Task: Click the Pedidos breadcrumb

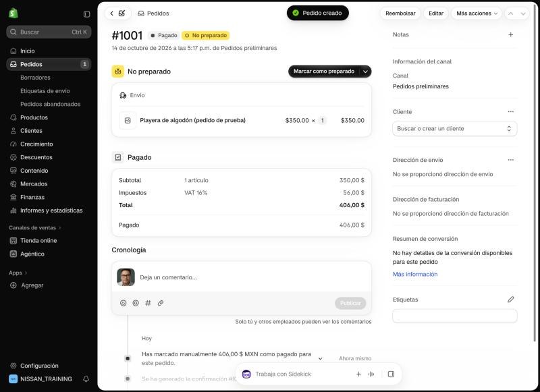Action: (153, 13)
